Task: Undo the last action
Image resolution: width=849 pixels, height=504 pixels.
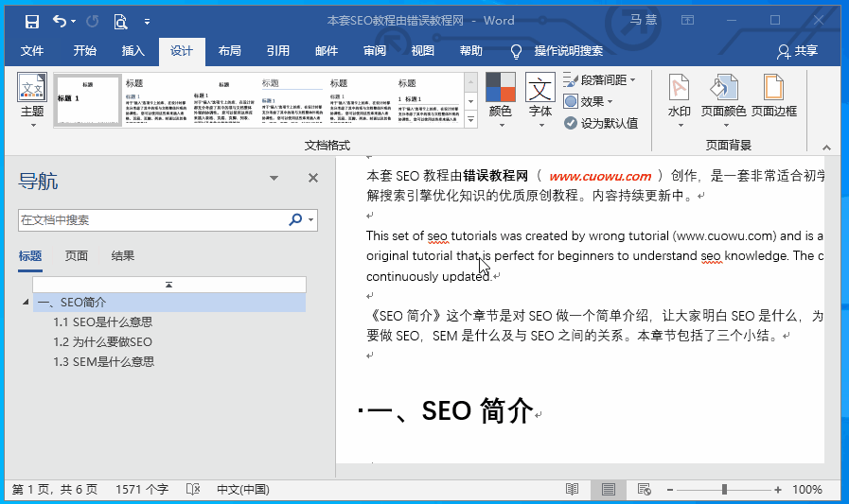Action: coord(60,21)
